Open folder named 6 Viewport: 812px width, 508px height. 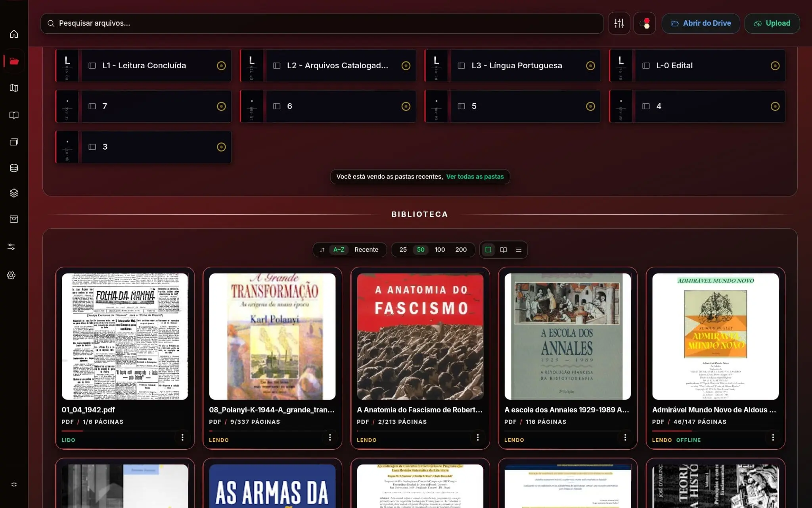tap(328, 106)
